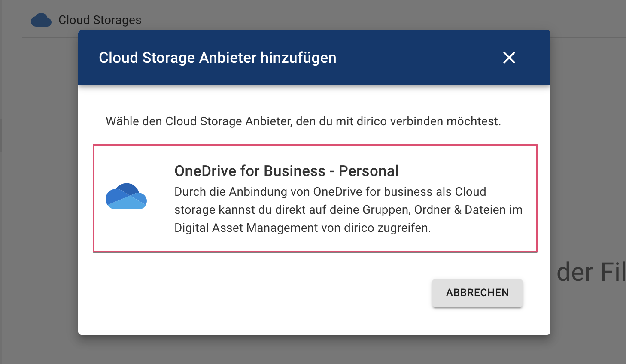This screenshot has height=364, width=626.
Task: Click the dimmed backdrop below the dialog
Action: coord(313,350)
